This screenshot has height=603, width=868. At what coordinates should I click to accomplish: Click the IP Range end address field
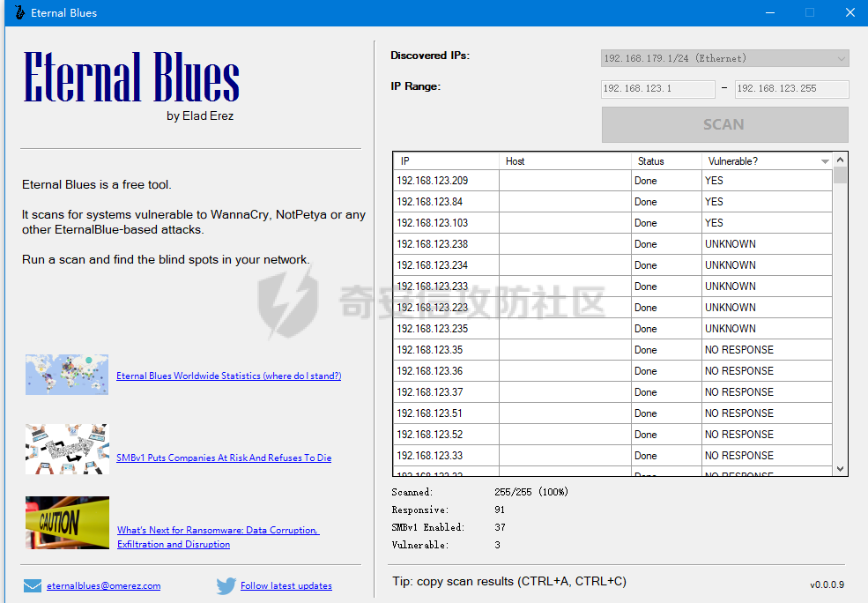pos(791,88)
